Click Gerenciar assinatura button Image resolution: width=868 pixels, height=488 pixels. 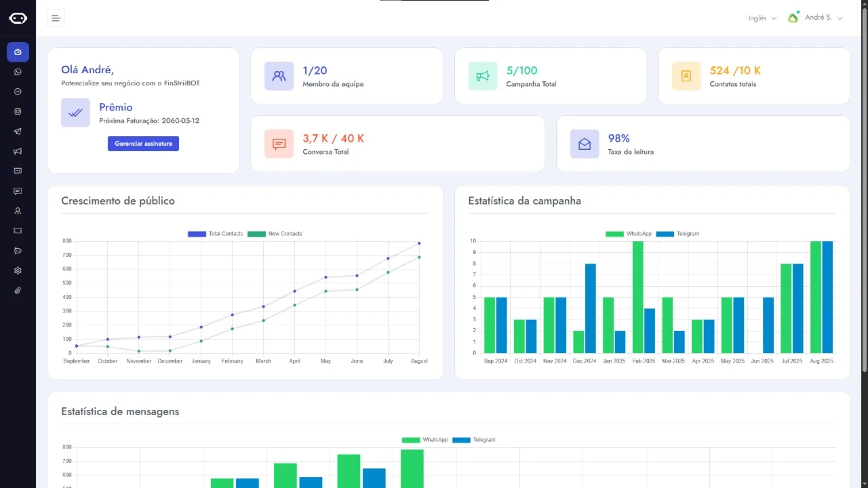point(143,144)
